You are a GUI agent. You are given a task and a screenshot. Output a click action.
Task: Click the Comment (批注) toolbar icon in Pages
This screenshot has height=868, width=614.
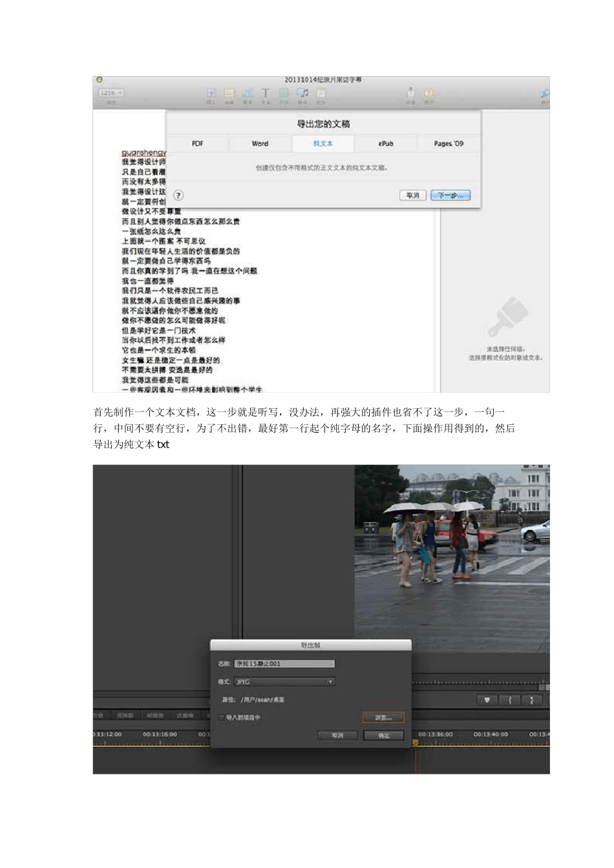pyautogui.click(x=321, y=94)
